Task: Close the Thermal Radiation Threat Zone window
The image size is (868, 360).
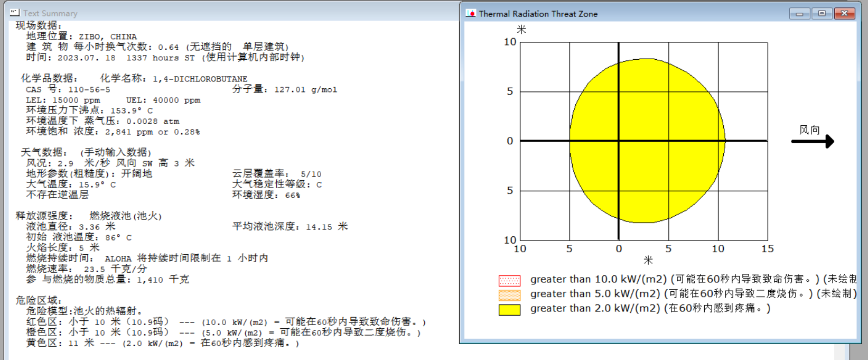Action: click(x=844, y=14)
